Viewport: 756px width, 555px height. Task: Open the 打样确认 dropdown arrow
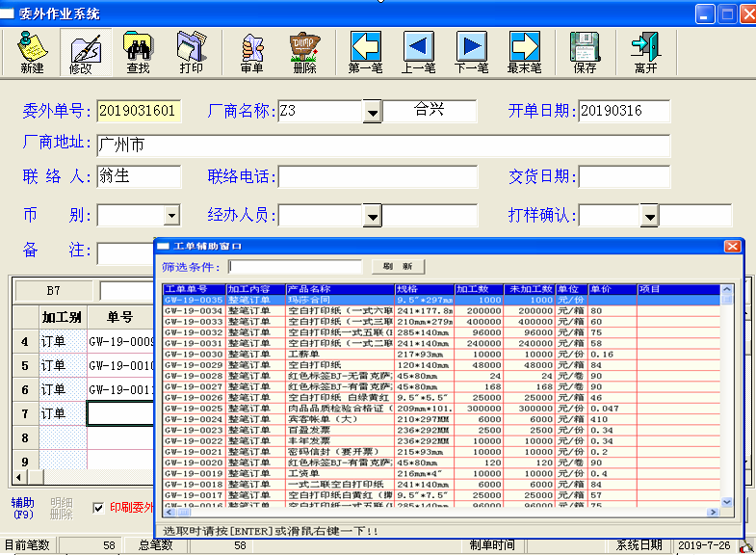651,216
